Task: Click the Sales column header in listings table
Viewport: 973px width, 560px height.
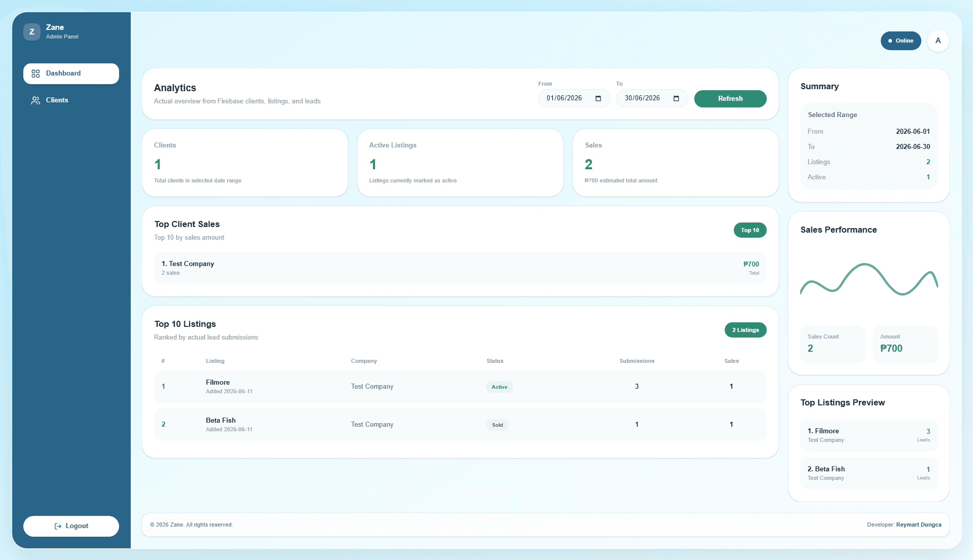Action: click(x=731, y=361)
